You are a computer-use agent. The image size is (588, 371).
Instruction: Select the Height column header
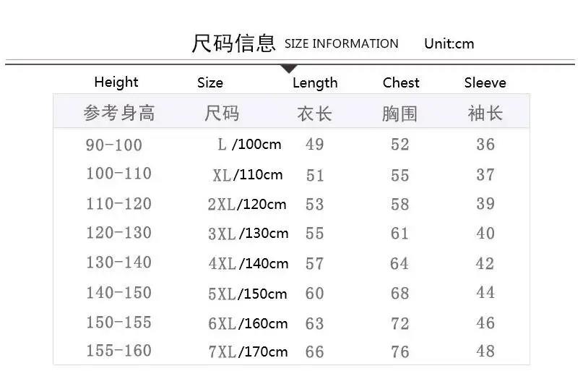(116, 82)
